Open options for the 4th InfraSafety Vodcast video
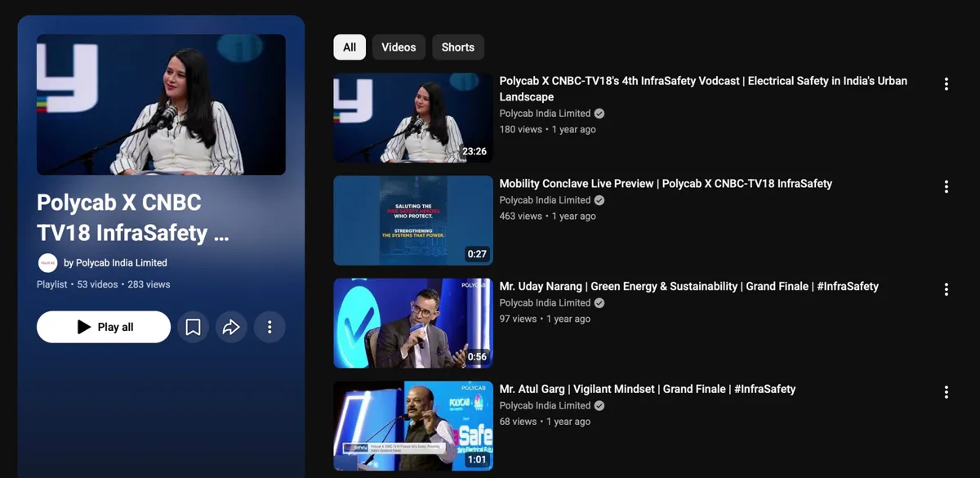Screen dimensions: 980x478 [946, 84]
